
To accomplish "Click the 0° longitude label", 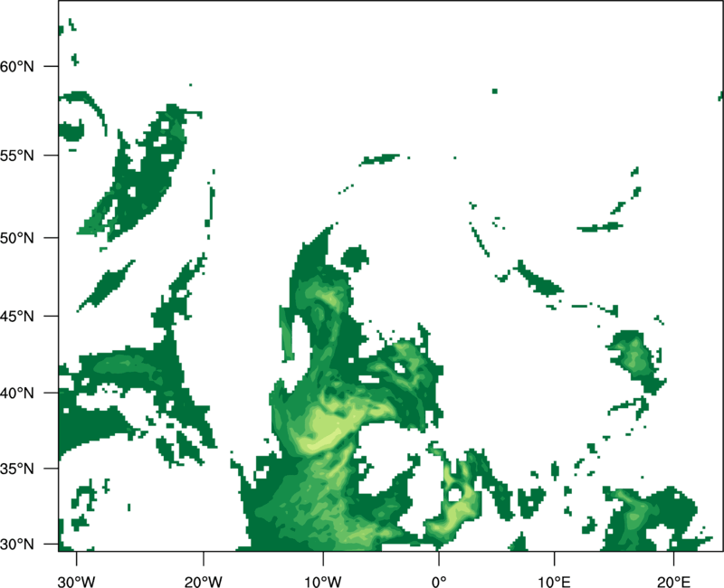I will click(439, 582).
